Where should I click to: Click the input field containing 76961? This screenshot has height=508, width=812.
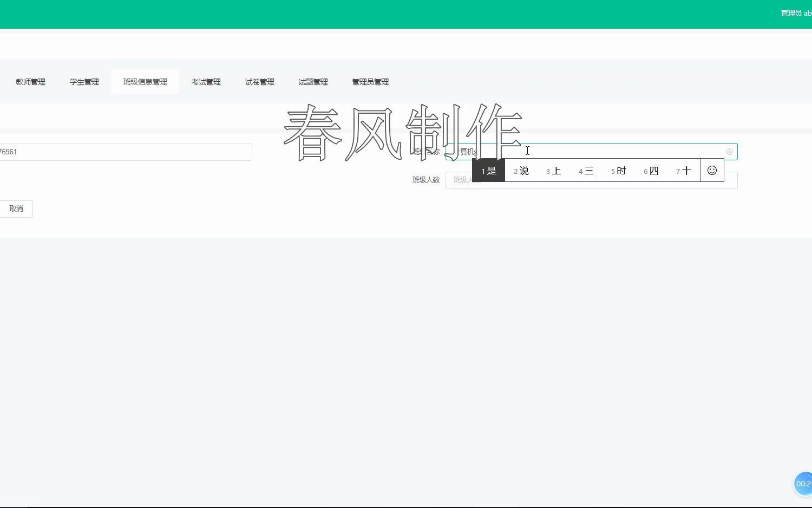(126, 152)
